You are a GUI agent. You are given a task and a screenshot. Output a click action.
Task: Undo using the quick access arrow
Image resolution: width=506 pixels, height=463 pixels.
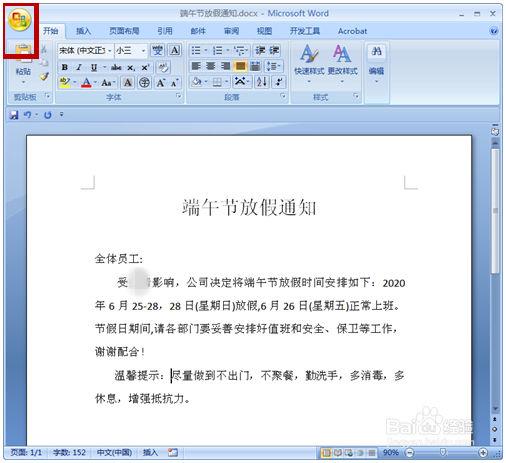tap(28, 115)
